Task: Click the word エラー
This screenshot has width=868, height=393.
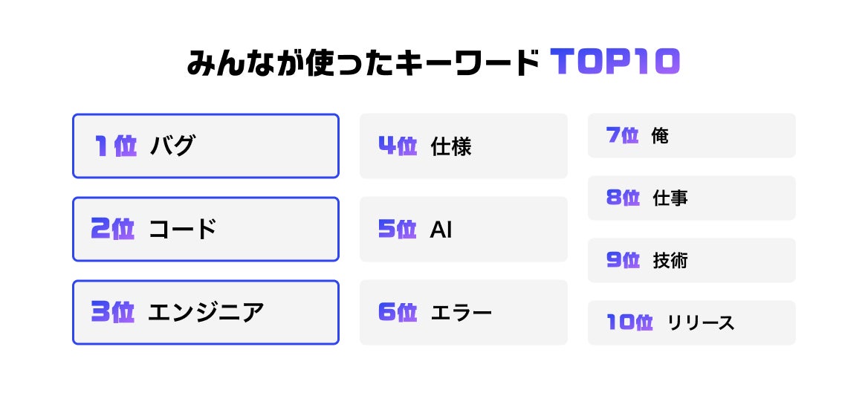Action: pos(461,313)
